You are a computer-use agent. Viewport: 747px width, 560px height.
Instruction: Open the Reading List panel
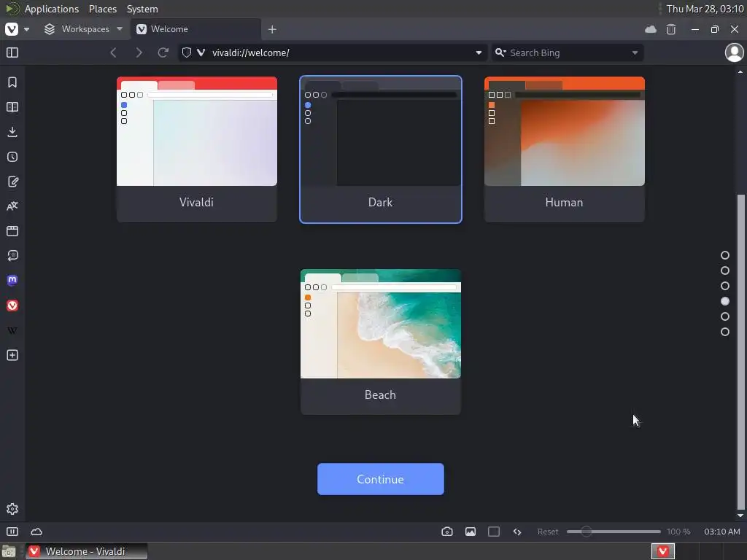(12, 107)
